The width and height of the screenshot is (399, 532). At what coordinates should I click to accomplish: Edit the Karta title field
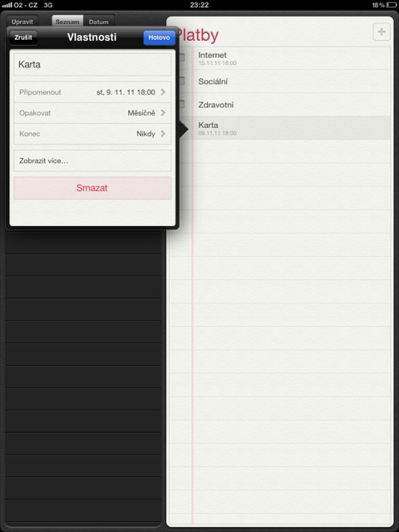92,65
